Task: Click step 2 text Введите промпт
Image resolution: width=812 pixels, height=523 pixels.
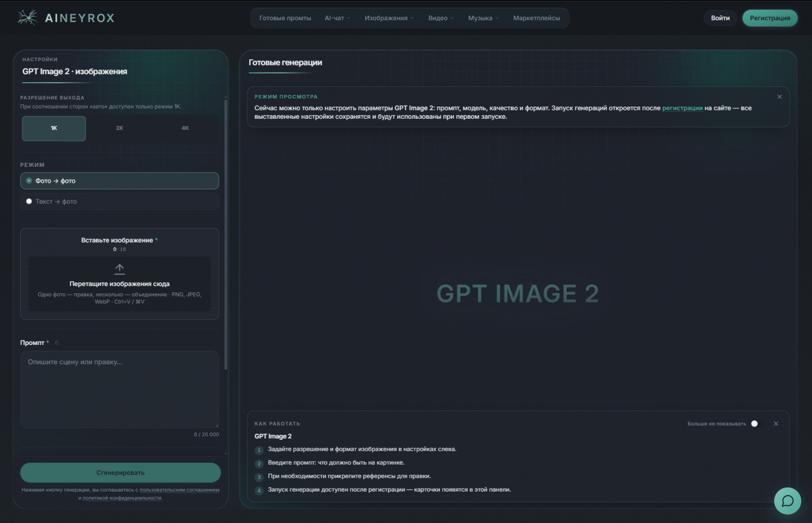Action: point(336,463)
